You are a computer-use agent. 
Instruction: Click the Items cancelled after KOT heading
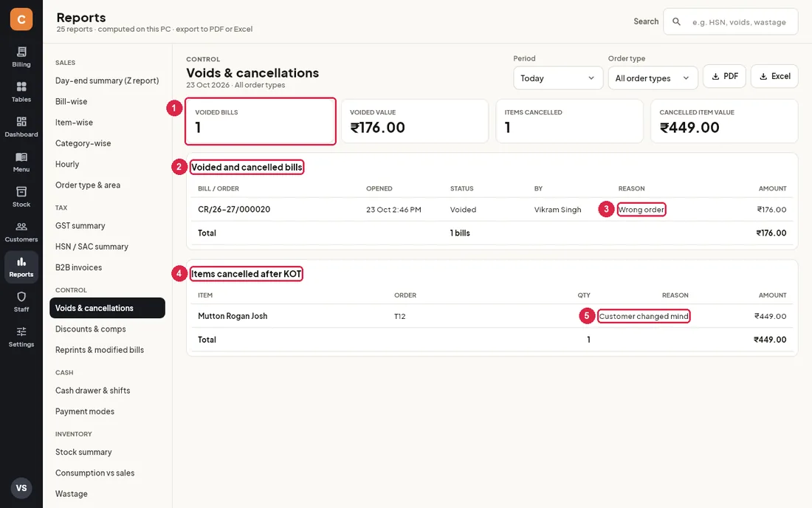(x=247, y=274)
